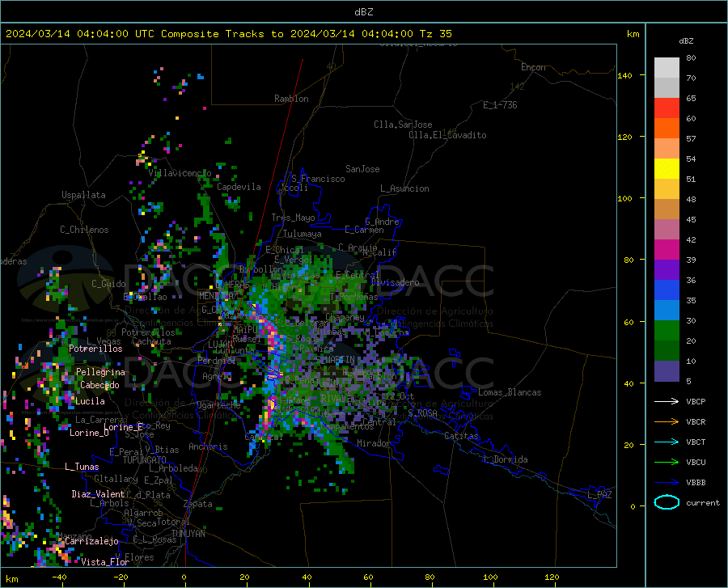Click the Carrizalejo label

pos(92,541)
